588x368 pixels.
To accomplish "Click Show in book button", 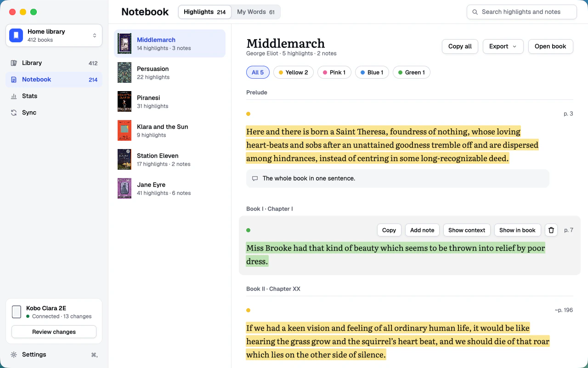I will click(517, 230).
